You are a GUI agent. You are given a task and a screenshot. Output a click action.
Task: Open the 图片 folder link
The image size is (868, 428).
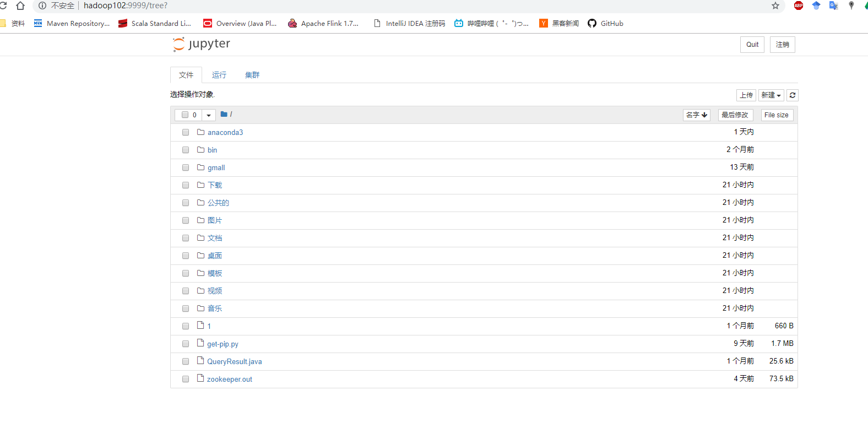pyautogui.click(x=215, y=220)
